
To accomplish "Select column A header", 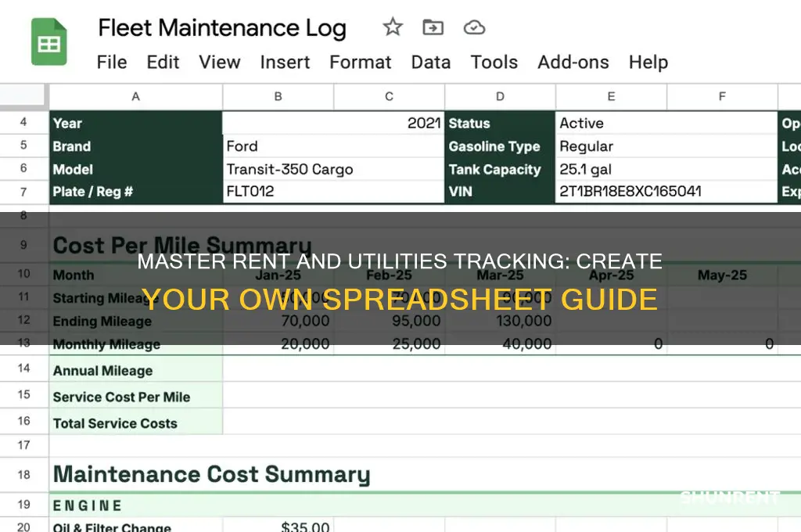I will pos(136,96).
